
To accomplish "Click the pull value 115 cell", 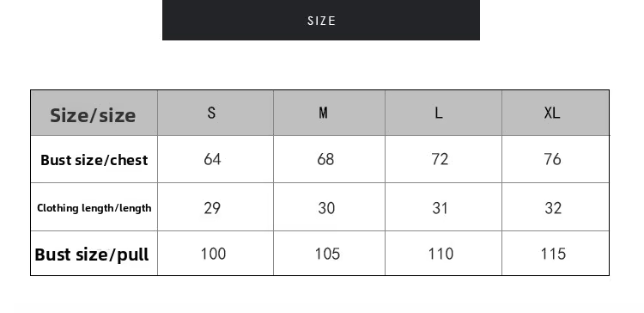I will (x=556, y=254).
